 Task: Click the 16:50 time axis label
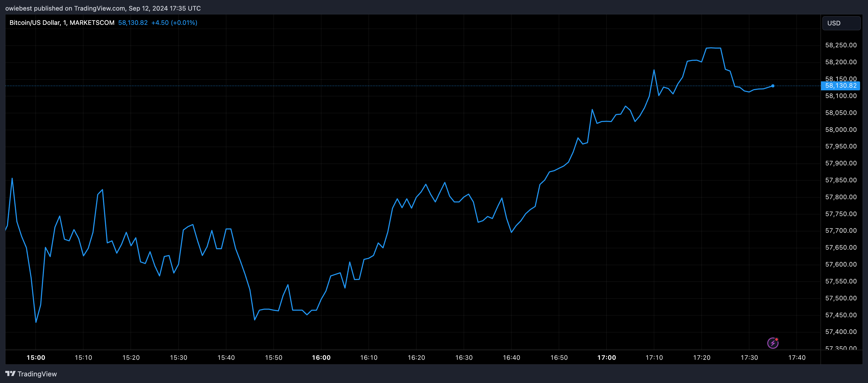pyautogui.click(x=559, y=357)
